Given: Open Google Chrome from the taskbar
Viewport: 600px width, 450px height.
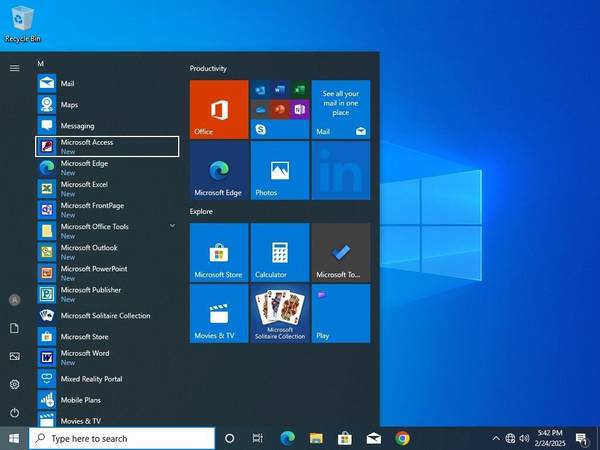Looking at the screenshot, I should (402, 438).
